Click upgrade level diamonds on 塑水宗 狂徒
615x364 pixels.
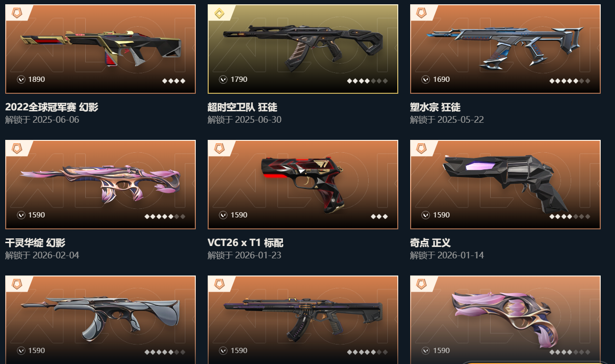click(570, 81)
